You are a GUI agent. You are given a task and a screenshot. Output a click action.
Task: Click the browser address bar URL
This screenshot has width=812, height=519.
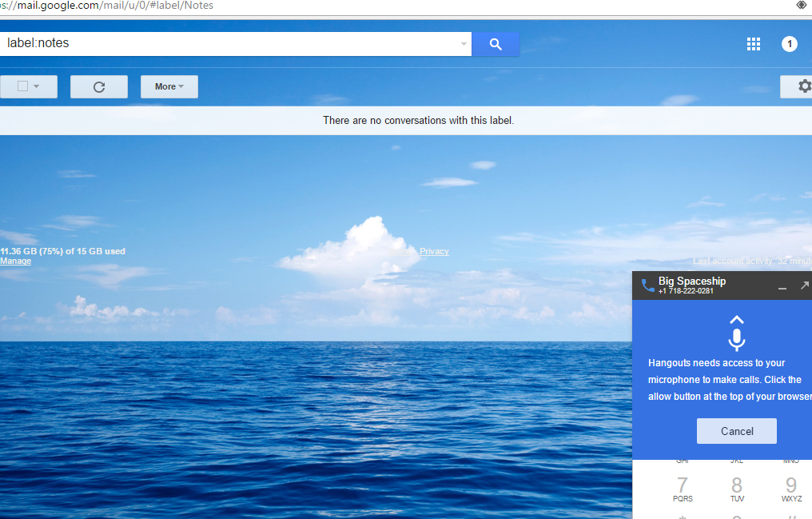point(107,6)
